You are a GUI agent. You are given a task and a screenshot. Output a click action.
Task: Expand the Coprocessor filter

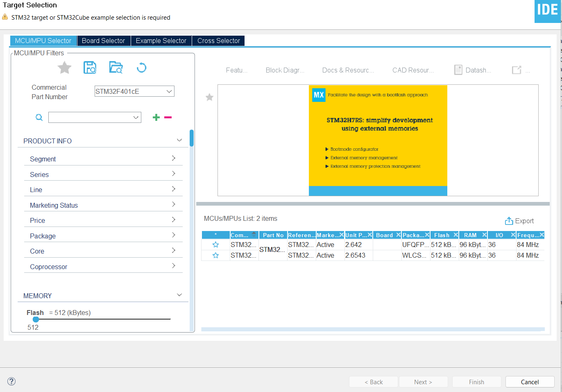pos(174,265)
